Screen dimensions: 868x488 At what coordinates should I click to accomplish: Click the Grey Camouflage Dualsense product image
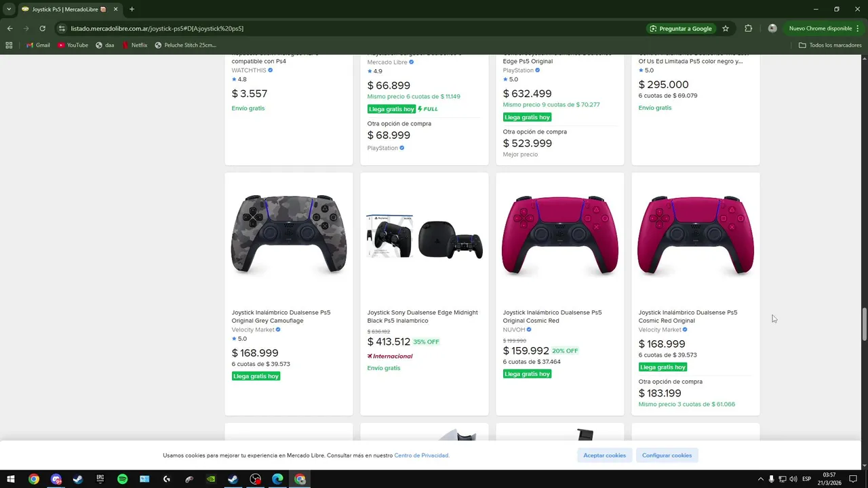pyautogui.click(x=289, y=235)
